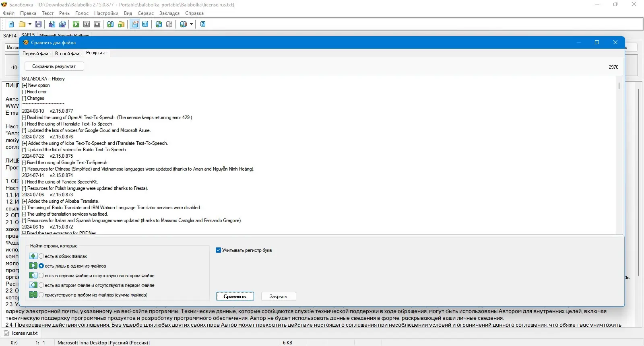Click the union icon beside 'присутствуют в любом из файлов'
Image resolution: width=644 pixels, height=346 pixels.
click(x=33, y=295)
